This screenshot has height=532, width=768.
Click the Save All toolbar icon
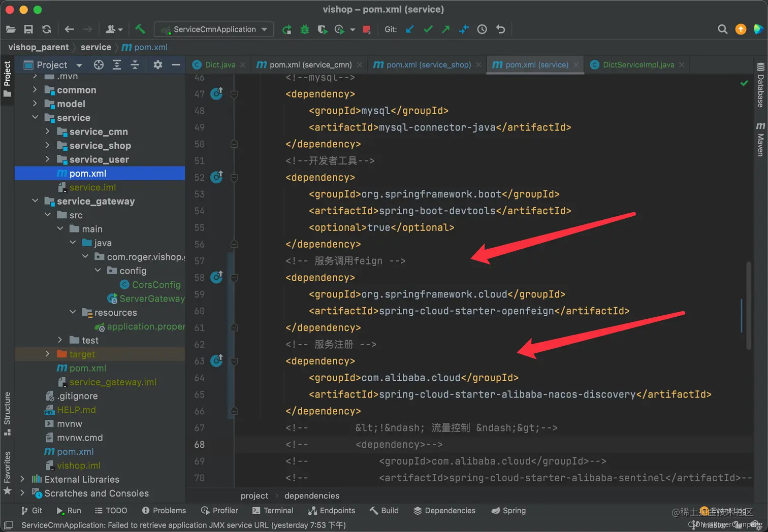[x=28, y=29]
